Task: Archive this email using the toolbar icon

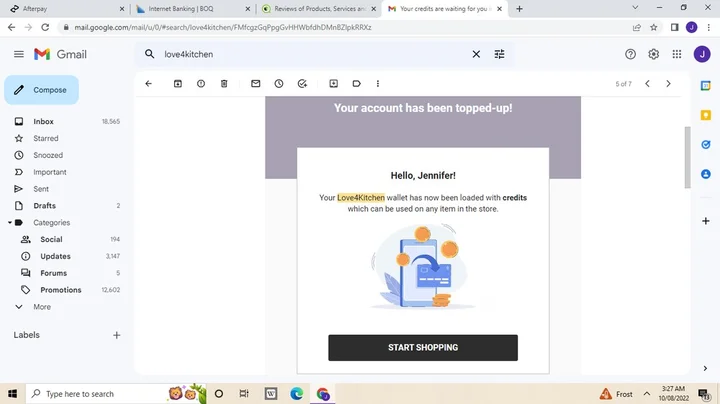Action: click(178, 84)
